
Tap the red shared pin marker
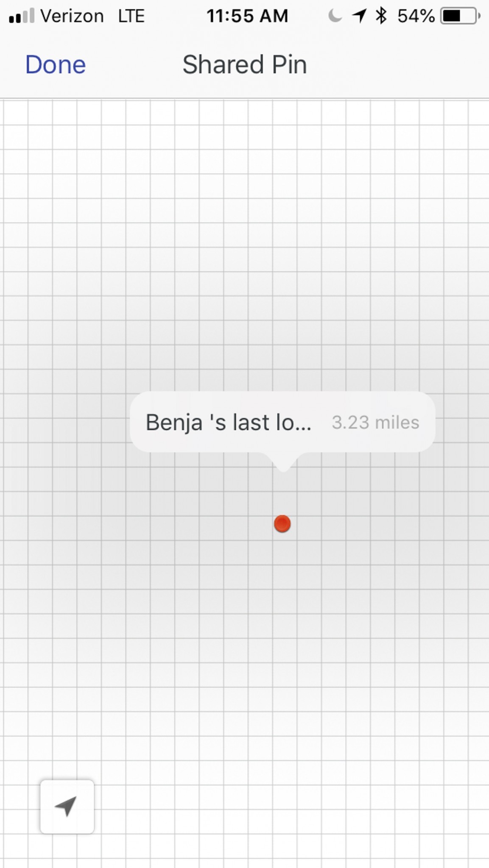tap(282, 524)
